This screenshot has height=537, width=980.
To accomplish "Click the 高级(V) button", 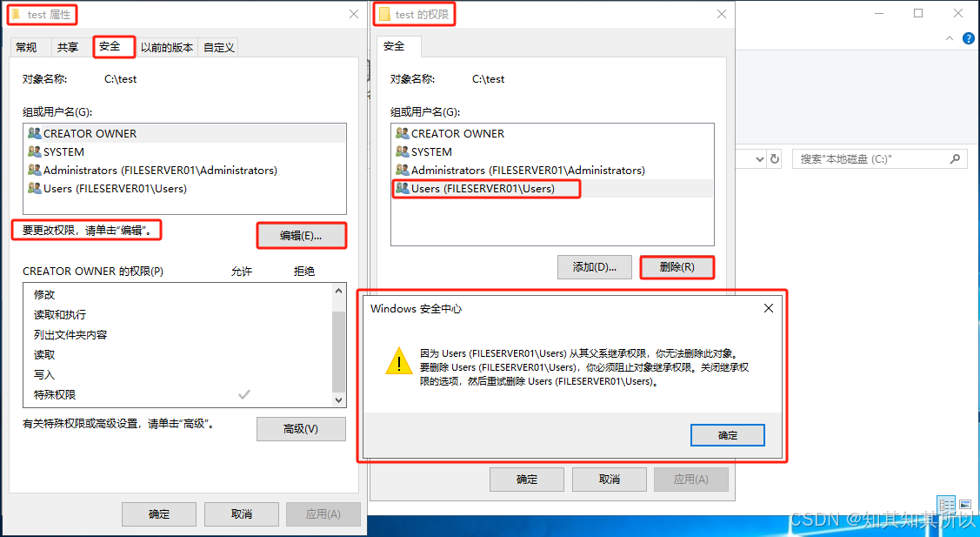I will point(301,429).
